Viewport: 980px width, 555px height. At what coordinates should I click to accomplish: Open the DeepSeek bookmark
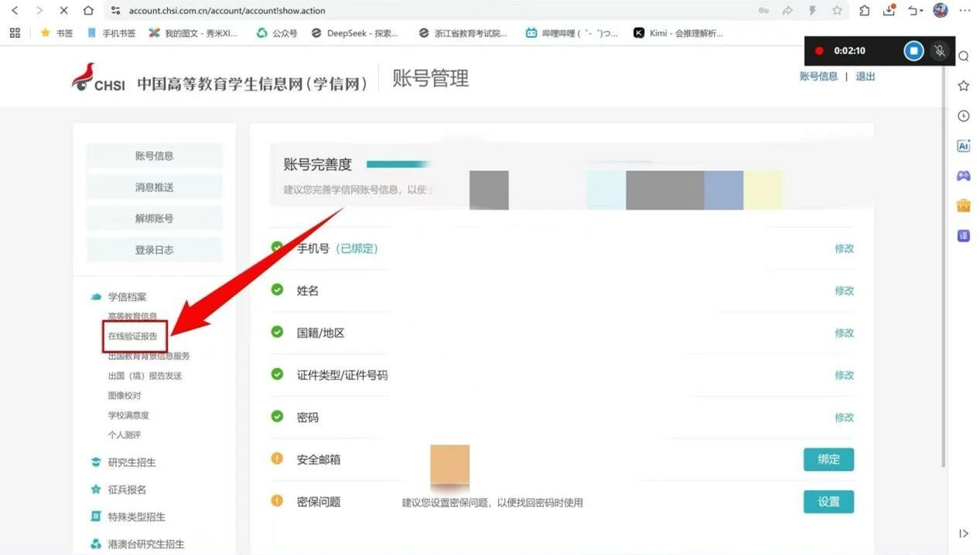[x=355, y=33]
